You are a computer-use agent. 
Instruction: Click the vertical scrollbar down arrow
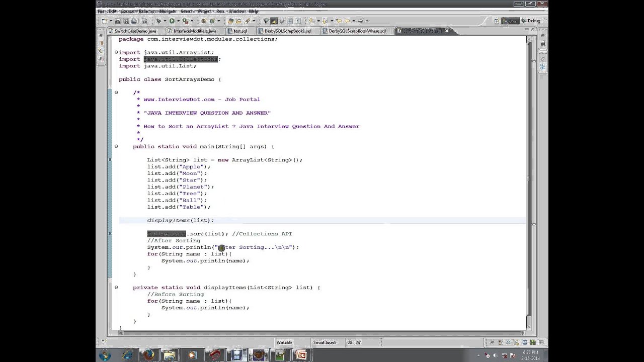[x=528, y=327]
